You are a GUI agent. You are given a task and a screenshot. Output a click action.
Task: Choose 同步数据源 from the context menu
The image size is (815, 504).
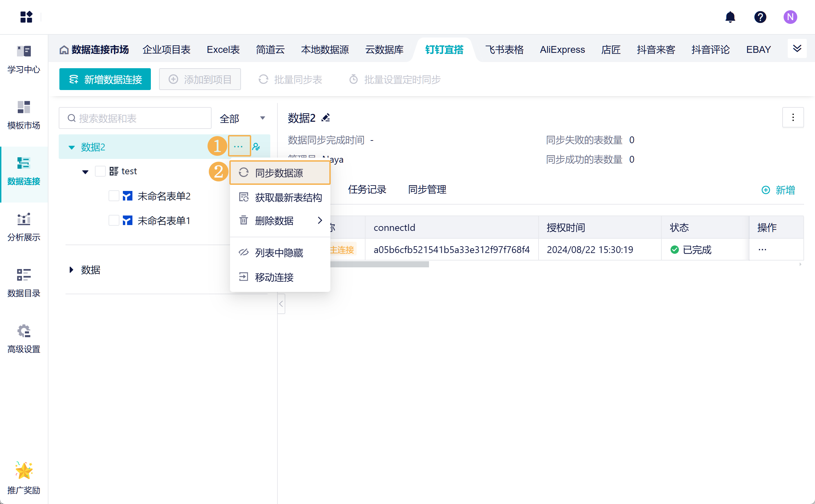click(280, 173)
